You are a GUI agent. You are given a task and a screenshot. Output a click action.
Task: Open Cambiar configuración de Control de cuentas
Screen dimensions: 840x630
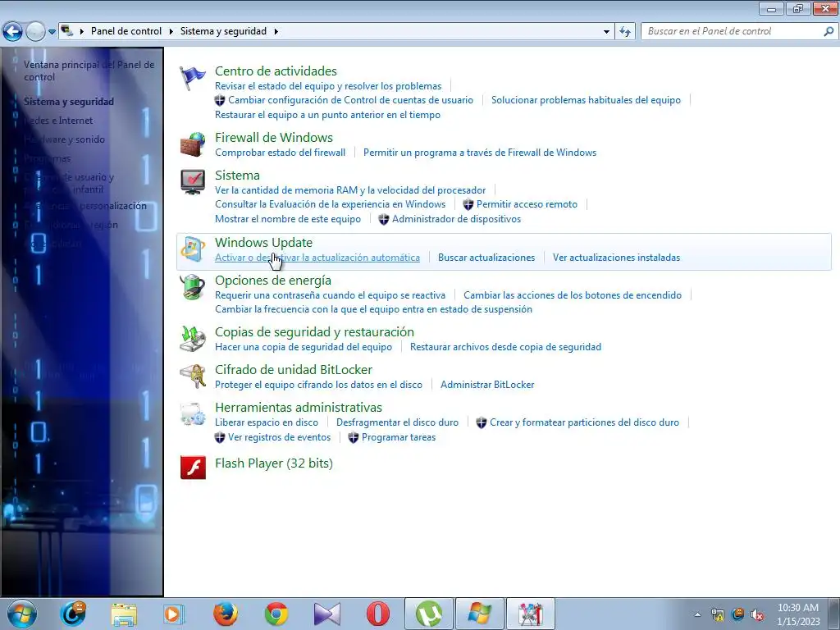point(351,99)
